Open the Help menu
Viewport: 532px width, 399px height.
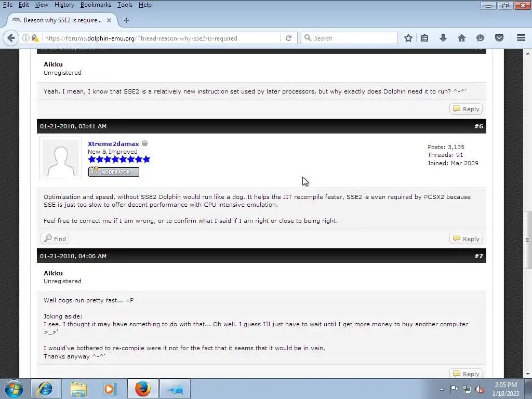145,5
